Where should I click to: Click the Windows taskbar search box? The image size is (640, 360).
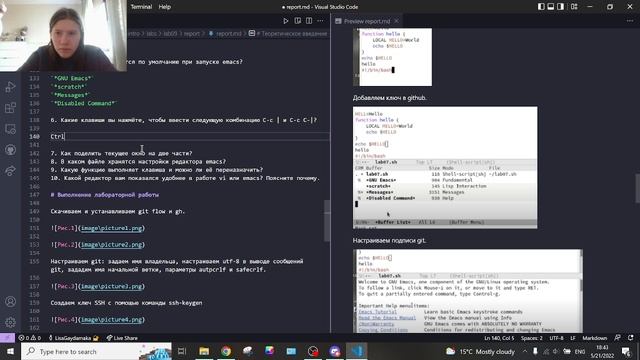coord(96,351)
